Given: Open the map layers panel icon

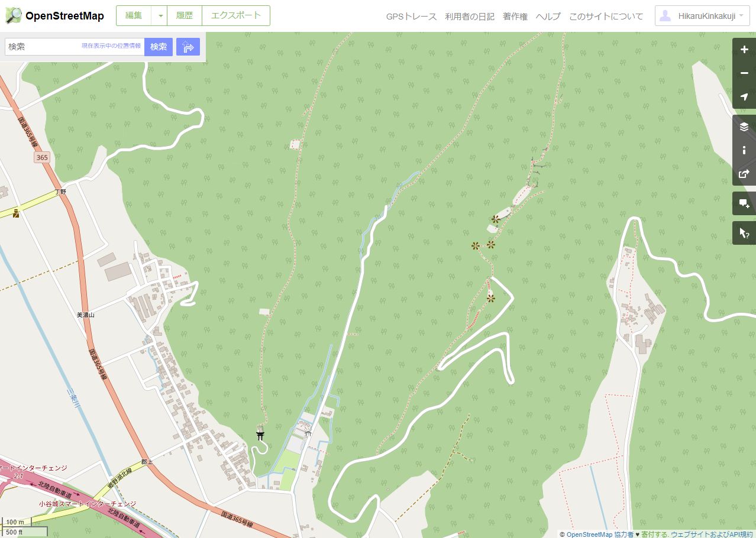Looking at the screenshot, I should 744,127.
